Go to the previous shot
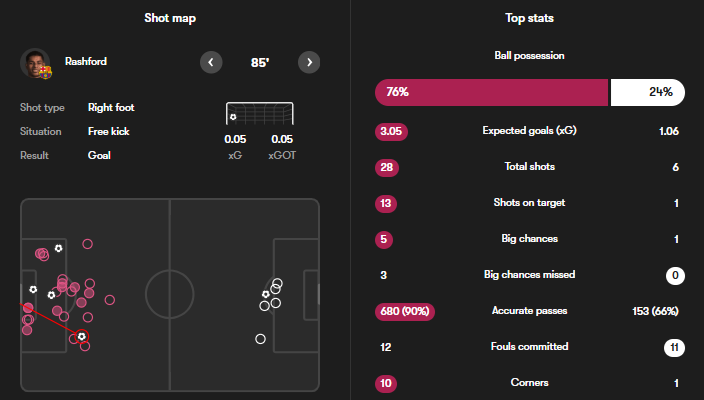Screen dimensions: 704x400 pos(211,62)
